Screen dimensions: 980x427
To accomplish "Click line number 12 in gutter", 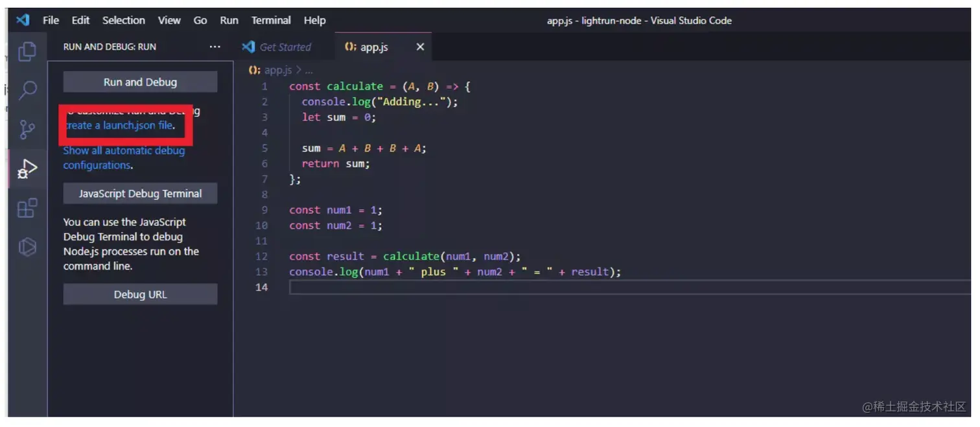I will click(x=262, y=256).
